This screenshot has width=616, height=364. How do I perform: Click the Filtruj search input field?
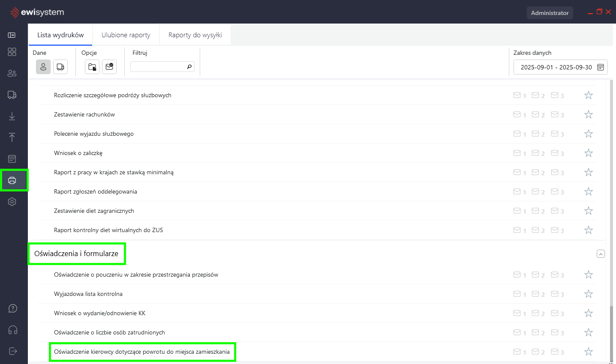point(159,67)
